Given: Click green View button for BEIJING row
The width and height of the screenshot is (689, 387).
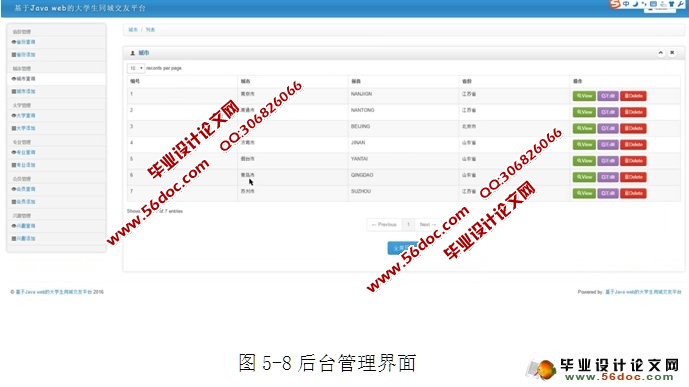Looking at the screenshot, I should (584, 128).
